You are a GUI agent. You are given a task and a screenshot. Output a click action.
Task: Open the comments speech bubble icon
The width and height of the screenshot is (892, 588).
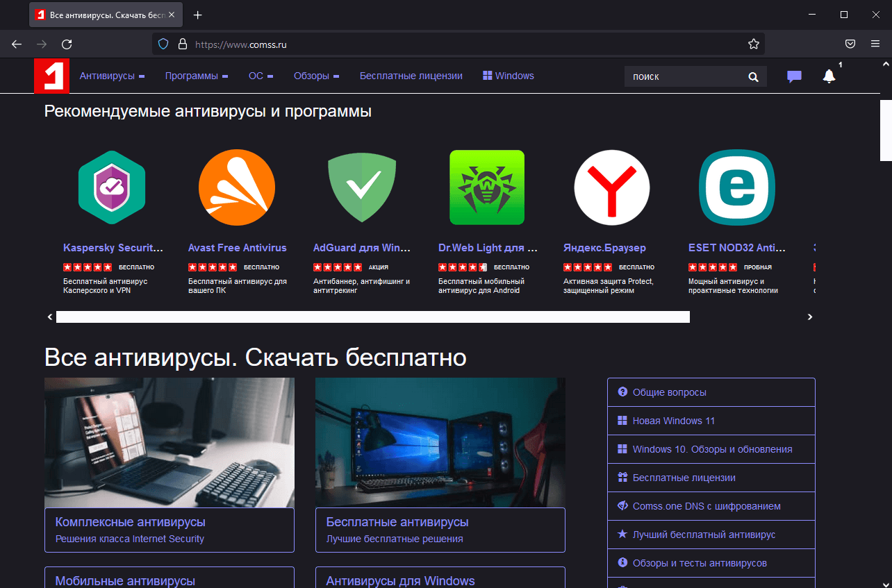coord(794,76)
